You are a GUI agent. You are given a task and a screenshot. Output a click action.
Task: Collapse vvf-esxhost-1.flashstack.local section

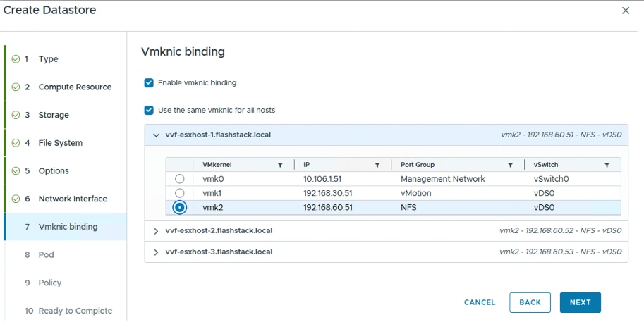[156, 135]
